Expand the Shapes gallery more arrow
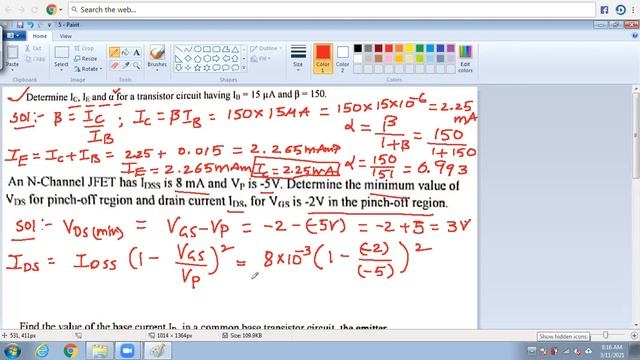Screen dimensions: 640x360 click(244, 68)
